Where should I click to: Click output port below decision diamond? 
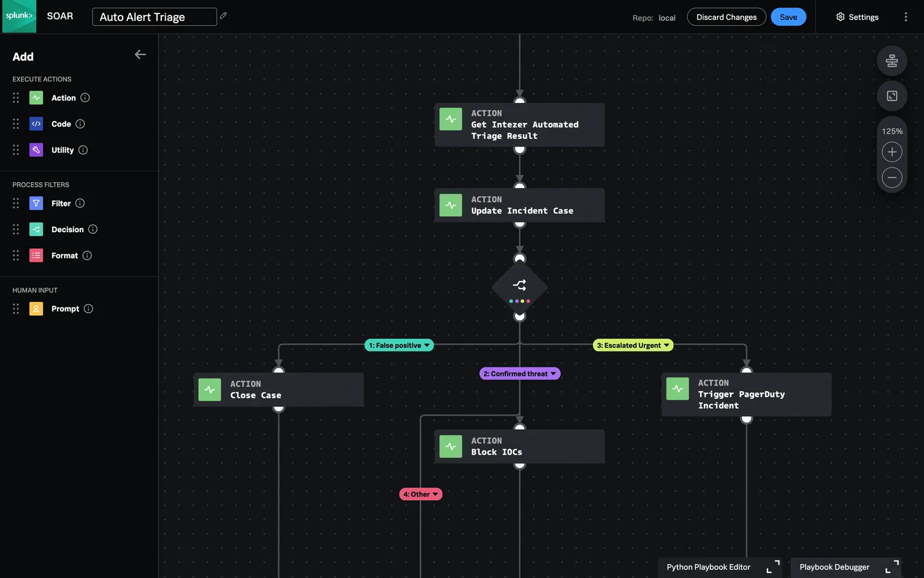520,316
